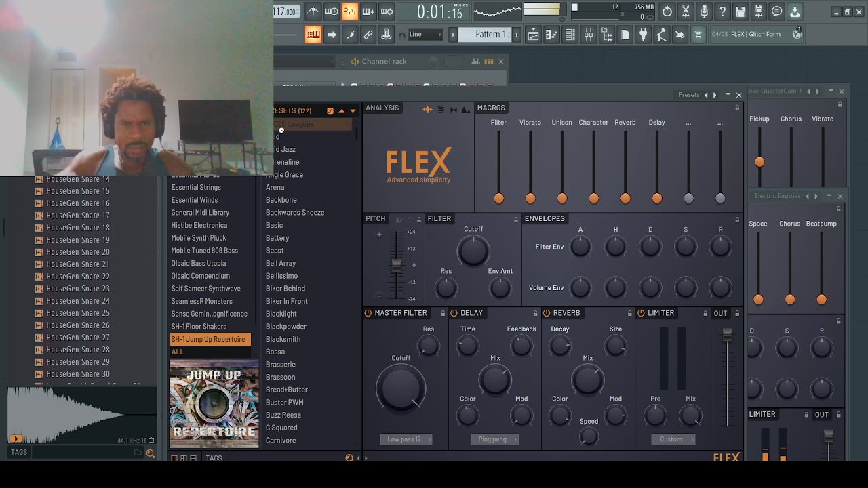Click previous preset arrow beside Presets label
Image resolution: width=868 pixels, height=488 pixels.
coord(706,95)
